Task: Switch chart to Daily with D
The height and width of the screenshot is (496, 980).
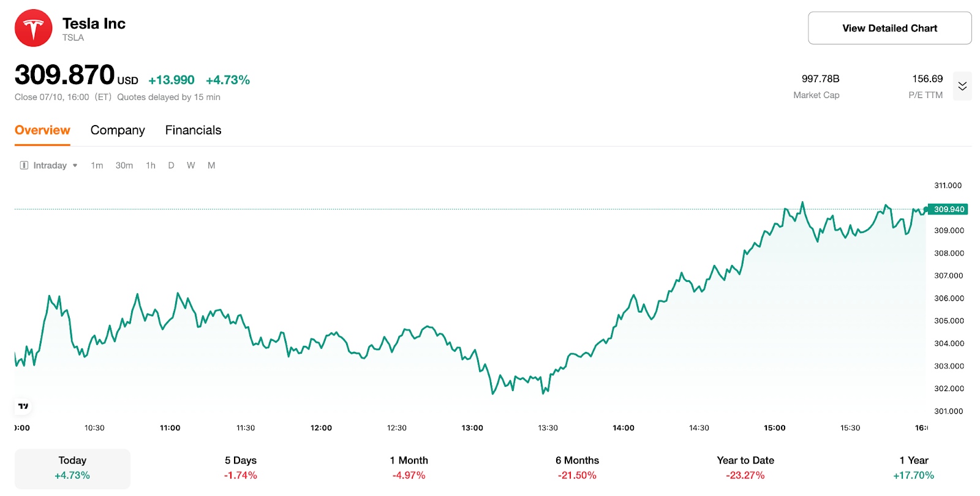Action: [171, 165]
